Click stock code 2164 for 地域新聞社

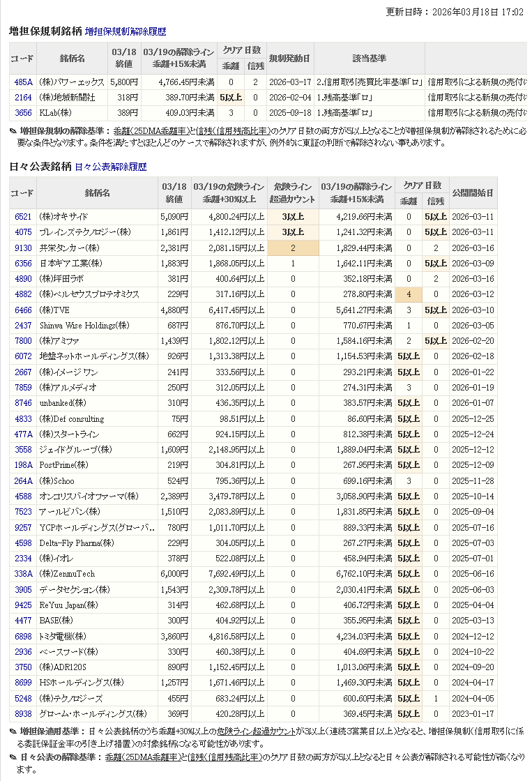[23, 97]
